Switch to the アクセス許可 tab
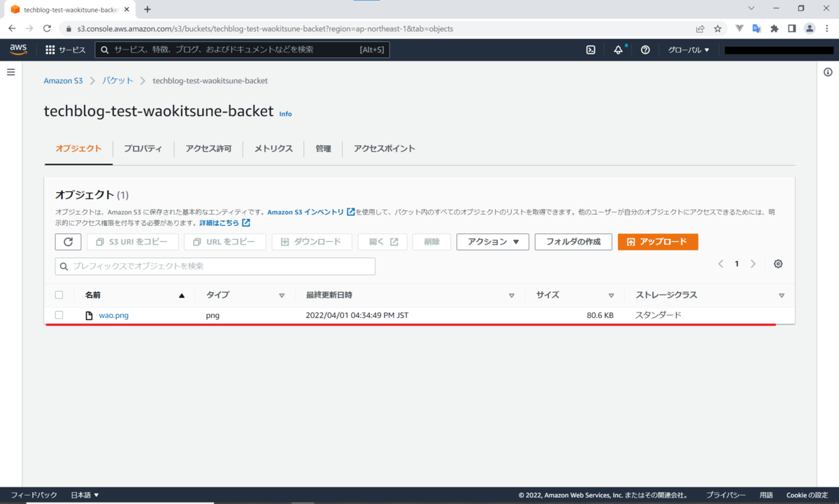839x504 pixels. coord(208,148)
